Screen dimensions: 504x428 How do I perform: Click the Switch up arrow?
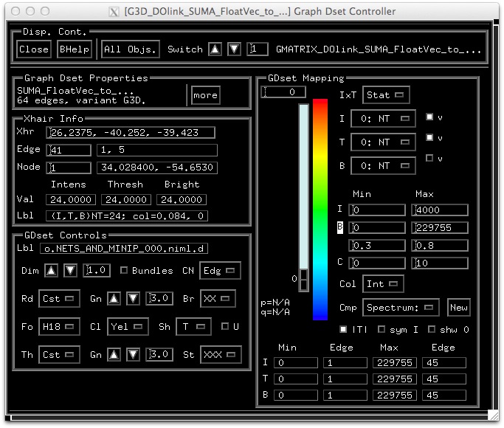tap(215, 49)
